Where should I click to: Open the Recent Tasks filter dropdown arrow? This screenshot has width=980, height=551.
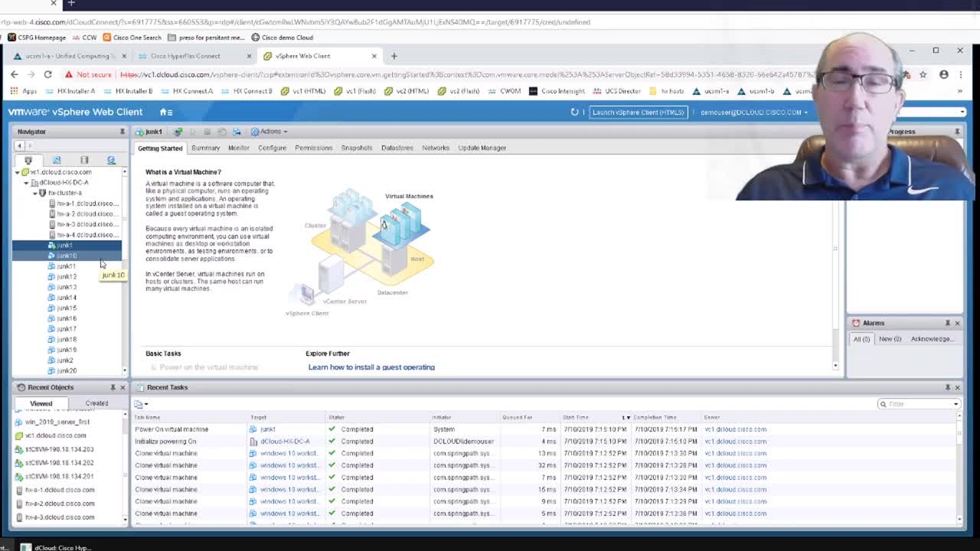pos(955,404)
